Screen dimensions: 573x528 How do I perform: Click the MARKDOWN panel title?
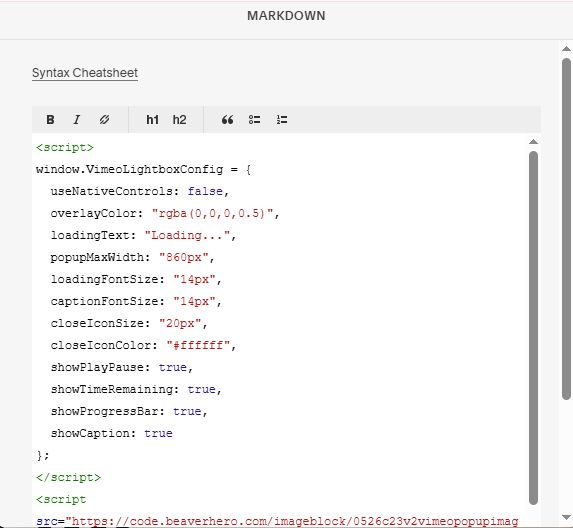[x=286, y=16]
